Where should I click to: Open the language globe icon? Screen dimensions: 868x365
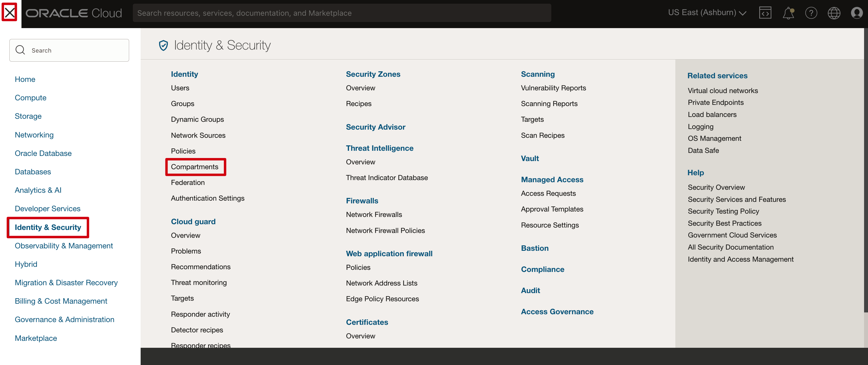(x=834, y=13)
